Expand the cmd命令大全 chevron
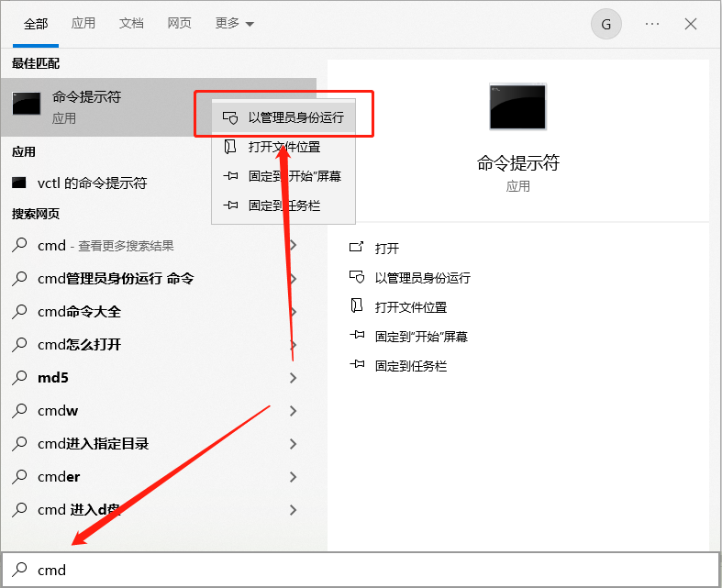Screen dimensions: 722x588 pos(293,312)
